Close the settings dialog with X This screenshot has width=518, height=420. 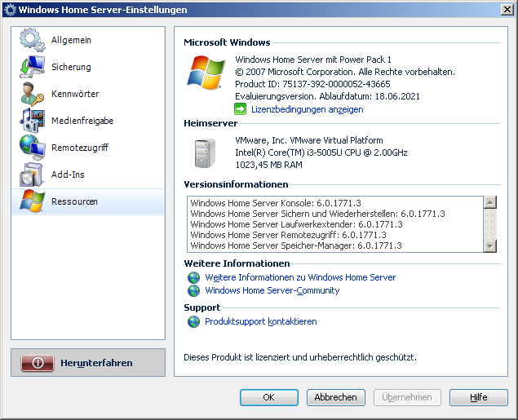[x=507, y=10]
